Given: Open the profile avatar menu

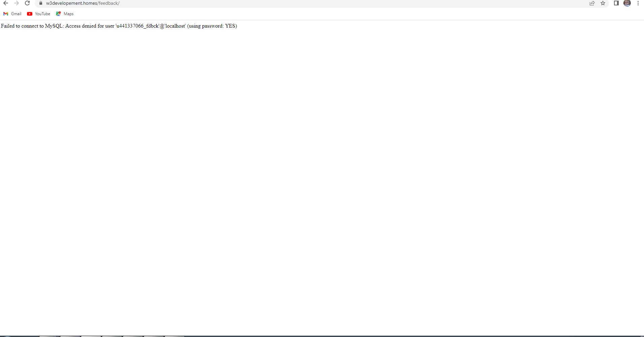Looking at the screenshot, I should [x=627, y=3].
